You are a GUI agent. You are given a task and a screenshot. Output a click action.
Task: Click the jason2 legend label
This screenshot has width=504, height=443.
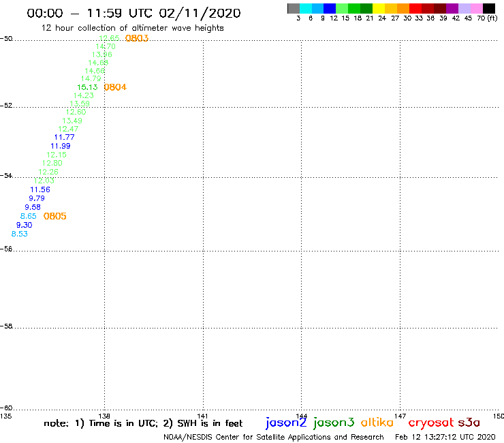coord(286,423)
